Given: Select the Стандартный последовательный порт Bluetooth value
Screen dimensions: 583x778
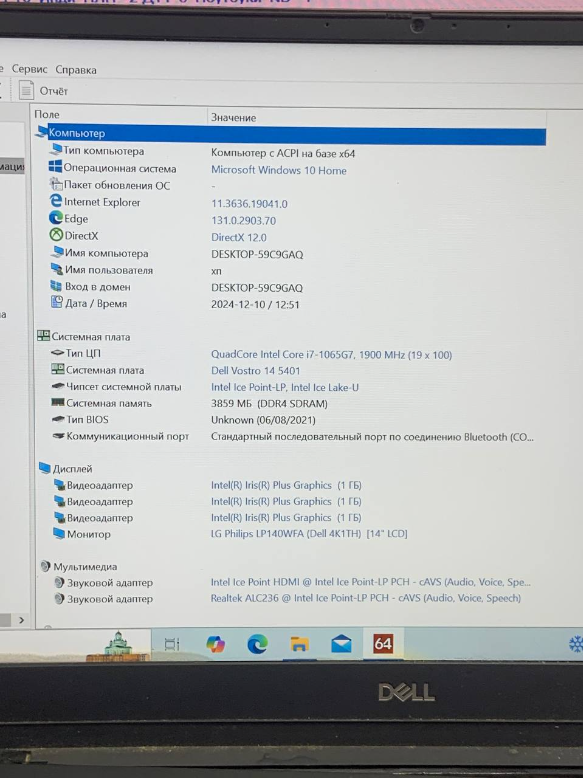Looking at the screenshot, I should (372, 437).
